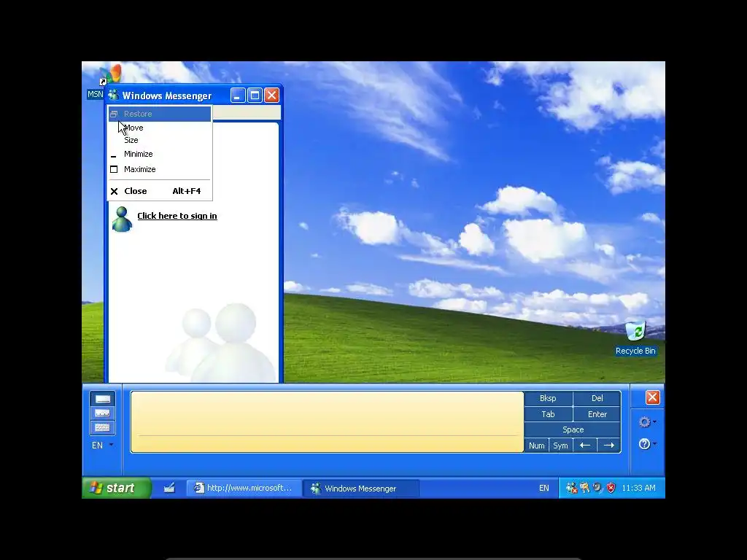This screenshot has height=560, width=747.
Task: Choose Minimize from the system menu
Action: [x=160, y=154]
